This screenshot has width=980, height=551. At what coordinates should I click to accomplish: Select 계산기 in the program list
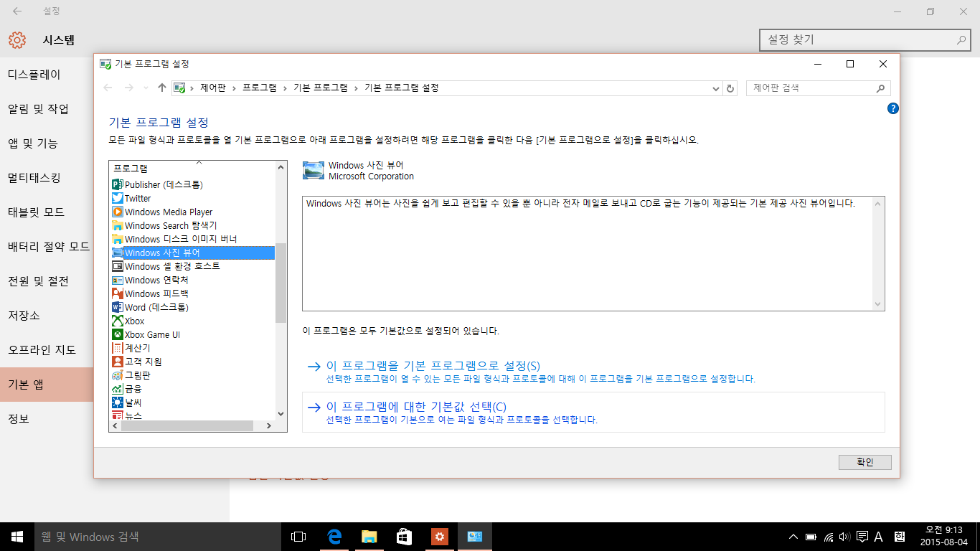click(x=138, y=348)
